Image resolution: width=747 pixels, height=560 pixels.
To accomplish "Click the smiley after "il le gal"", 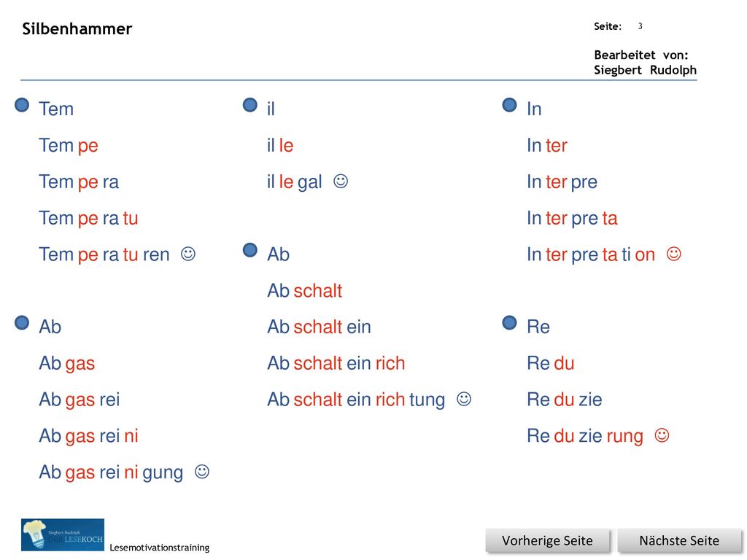I will tap(341, 181).
